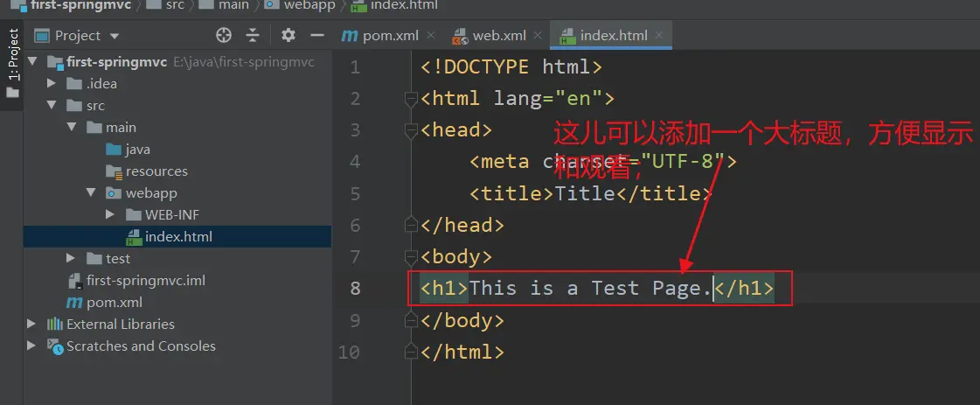Close the index.html editor tab
Screen dimensions: 980x405
658,36
